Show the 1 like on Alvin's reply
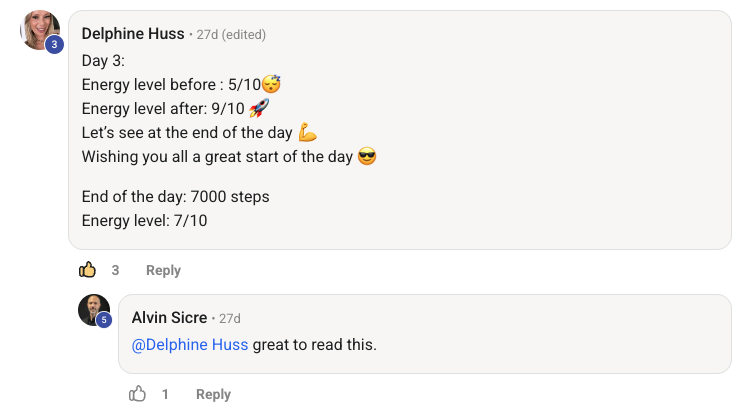The width and height of the screenshot is (749, 419). 165,394
